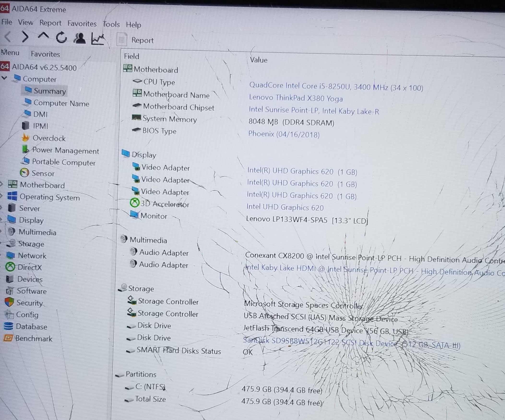Open the user Manage icon in toolbar

(80, 38)
